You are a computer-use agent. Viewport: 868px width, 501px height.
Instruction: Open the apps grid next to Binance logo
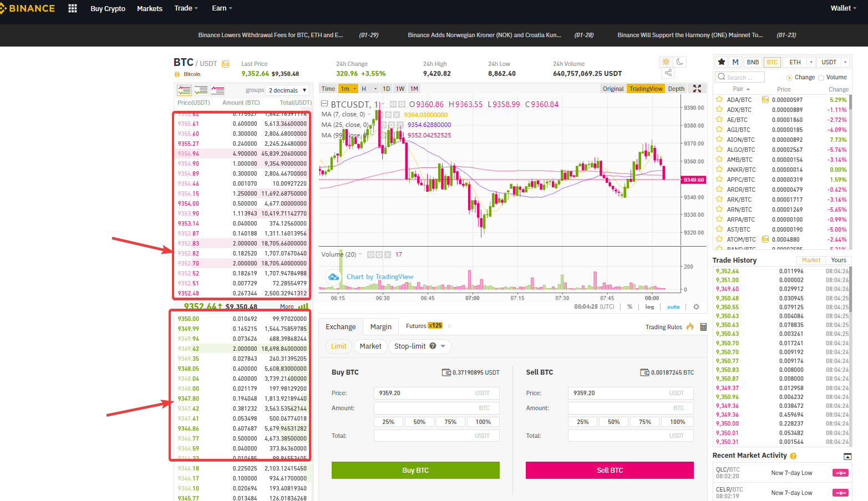pos(72,8)
